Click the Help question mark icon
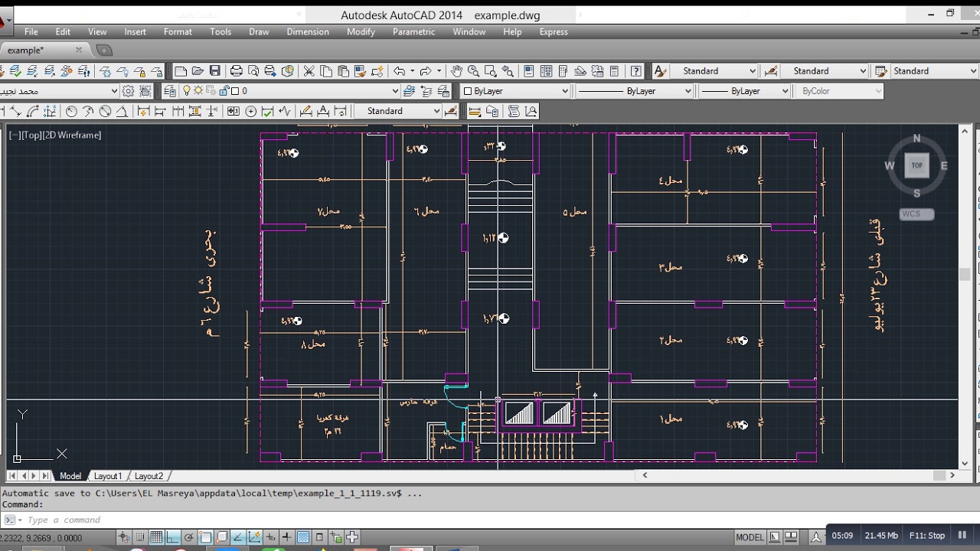This screenshot has height=551, width=980. (635, 71)
